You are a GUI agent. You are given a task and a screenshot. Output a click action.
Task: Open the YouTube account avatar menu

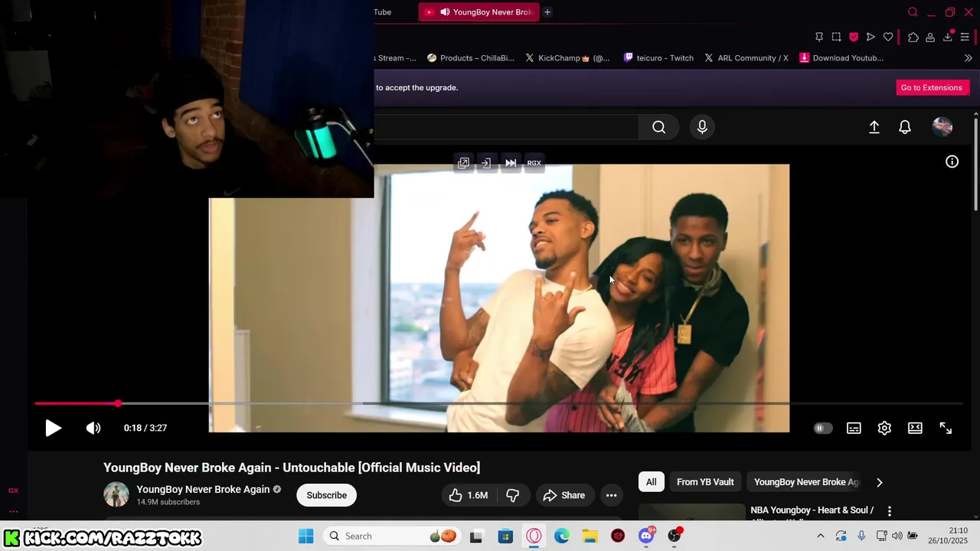(942, 127)
